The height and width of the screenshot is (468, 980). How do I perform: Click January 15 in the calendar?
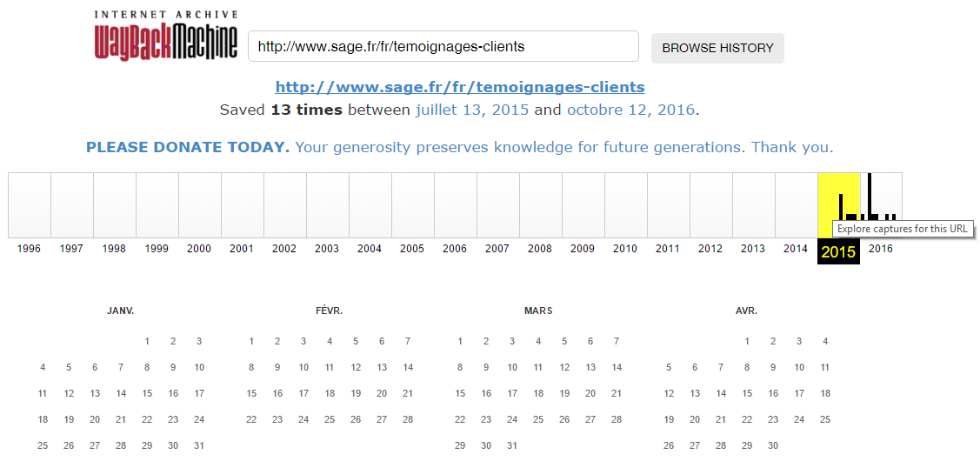point(147,394)
